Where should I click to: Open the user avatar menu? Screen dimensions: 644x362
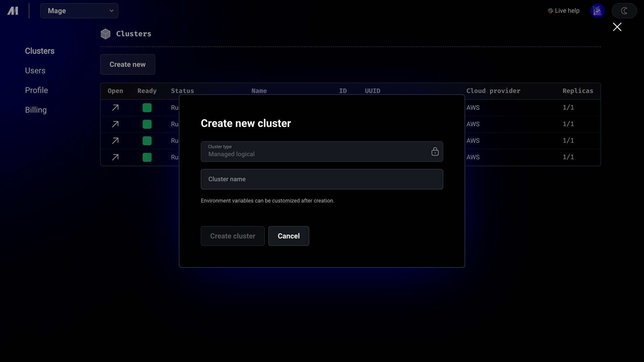pyautogui.click(x=597, y=11)
